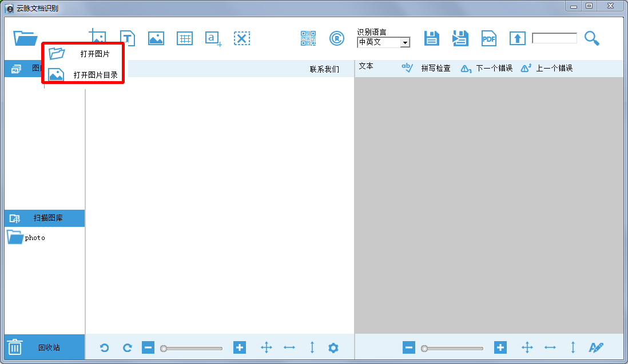Fit text pane to height icon

tap(573, 347)
